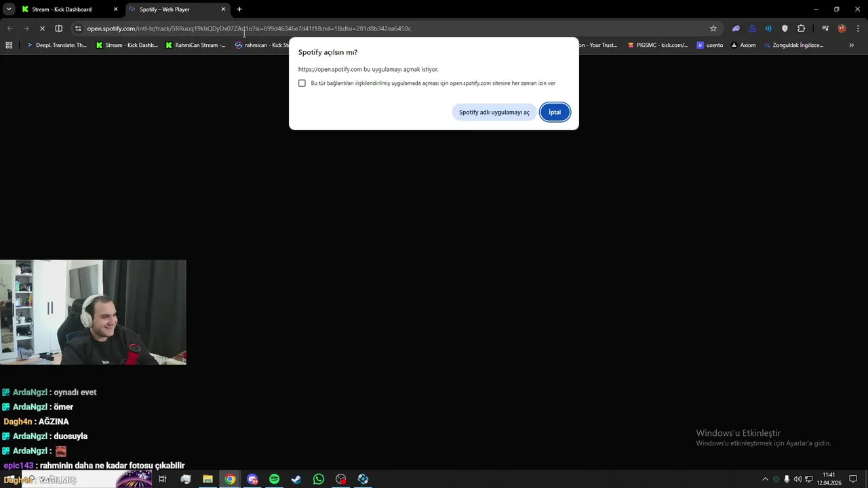Screen dimensions: 868x488
Task: Open rahmican - Kick bookmark
Action: 262,45
